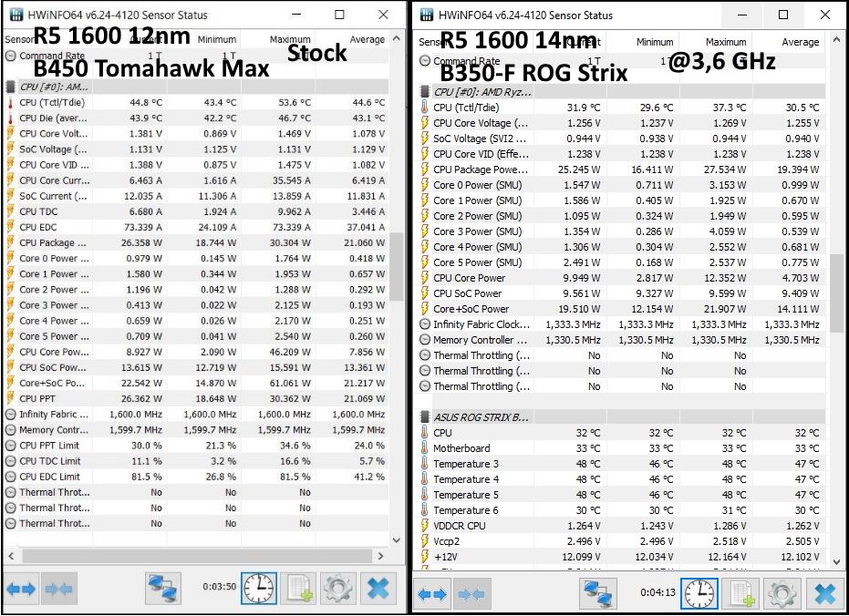Click horizontal scrollbar left arrow in left window
The height and width of the screenshot is (616, 849).
(11, 556)
